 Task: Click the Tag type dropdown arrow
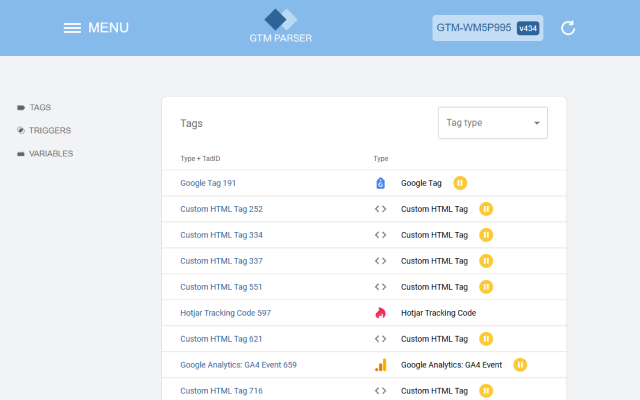[x=537, y=123]
